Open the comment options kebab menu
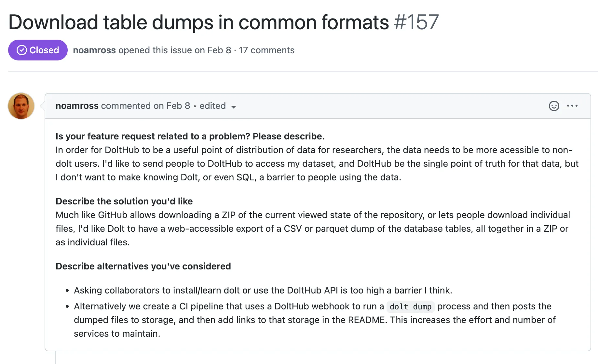 point(573,106)
